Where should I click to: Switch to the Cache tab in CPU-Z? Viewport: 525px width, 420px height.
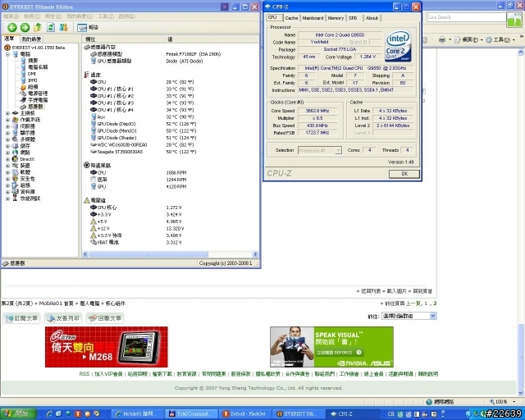(291, 18)
